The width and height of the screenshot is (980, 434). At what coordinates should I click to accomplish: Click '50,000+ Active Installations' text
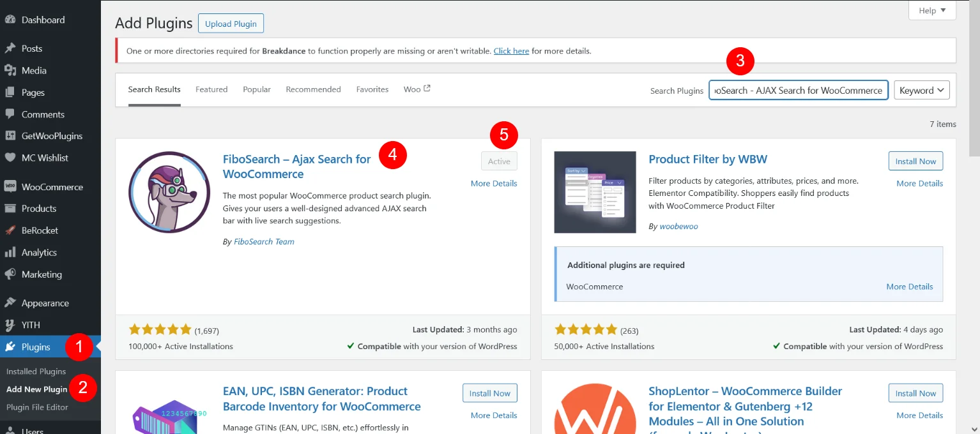604,347
